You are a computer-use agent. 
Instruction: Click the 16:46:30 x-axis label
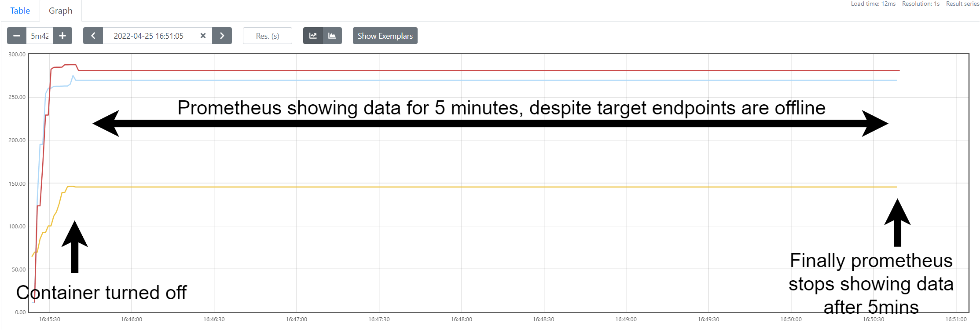(214, 319)
